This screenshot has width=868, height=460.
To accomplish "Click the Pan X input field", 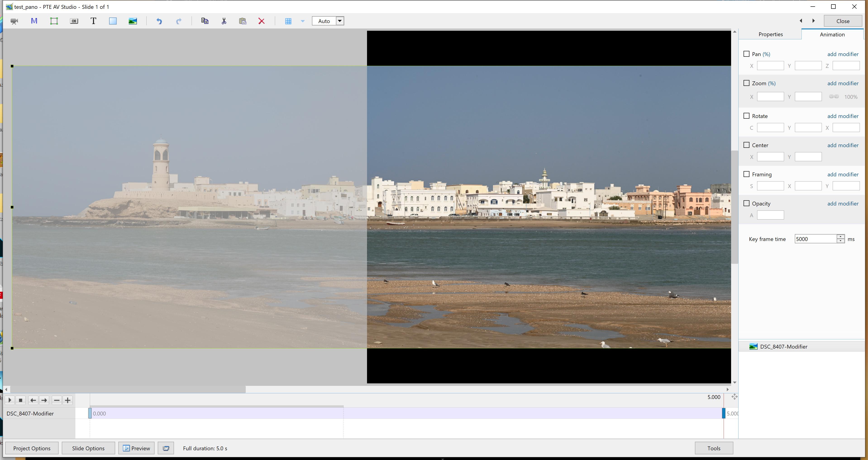I will coord(770,66).
